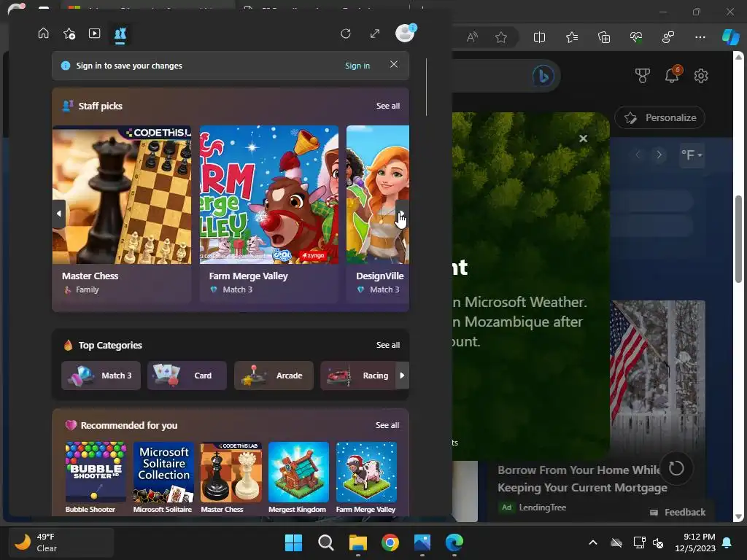Advance staff picks carousel with right arrow
The height and width of the screenshot is (560, 747).
point(402,214)
